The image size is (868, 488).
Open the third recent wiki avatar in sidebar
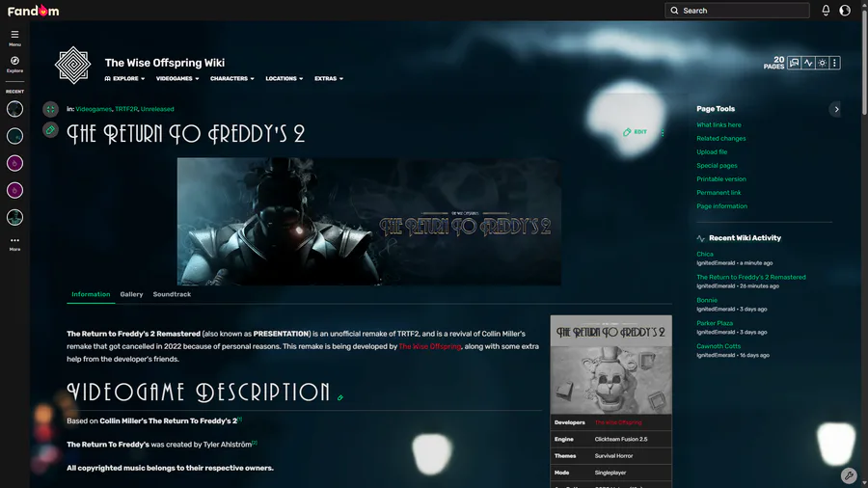[14, 163]
